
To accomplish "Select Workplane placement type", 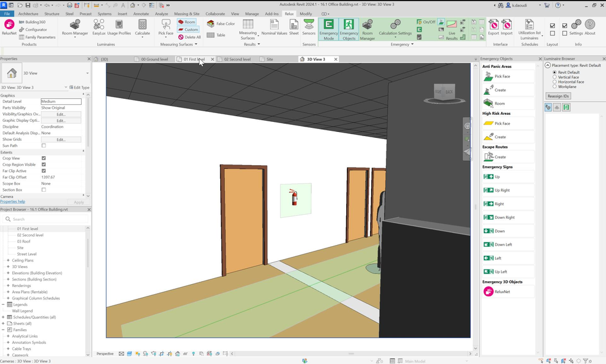I will coord(555,86).
